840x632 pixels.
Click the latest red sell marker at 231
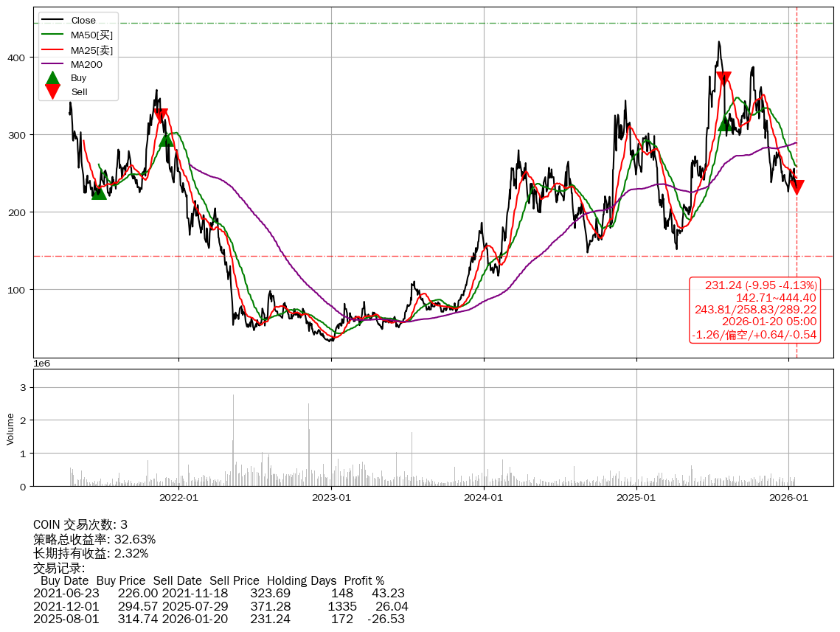click(796, 187)
